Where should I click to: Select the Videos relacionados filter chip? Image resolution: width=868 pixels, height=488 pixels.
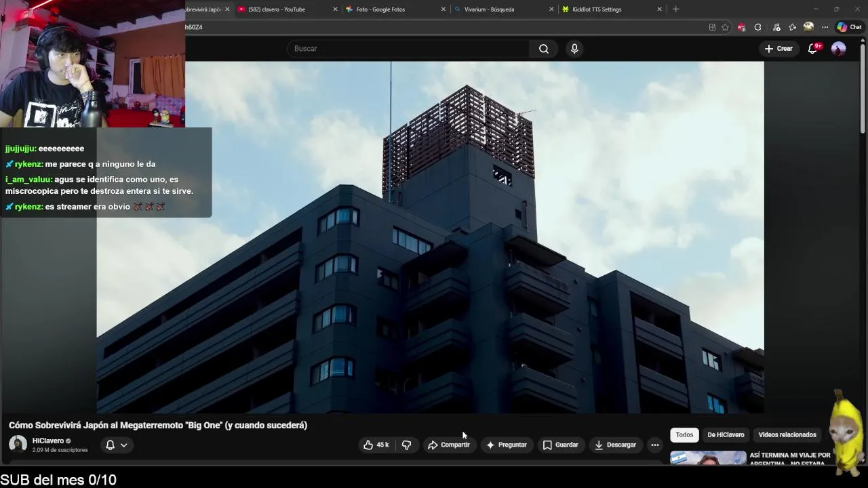(787, 435)
